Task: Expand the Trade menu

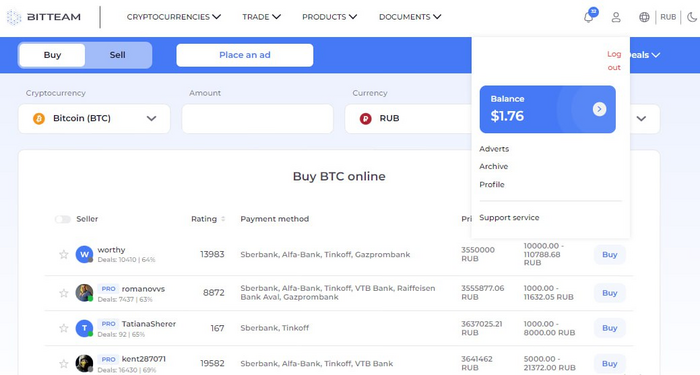Action: [x=262, y=17]
